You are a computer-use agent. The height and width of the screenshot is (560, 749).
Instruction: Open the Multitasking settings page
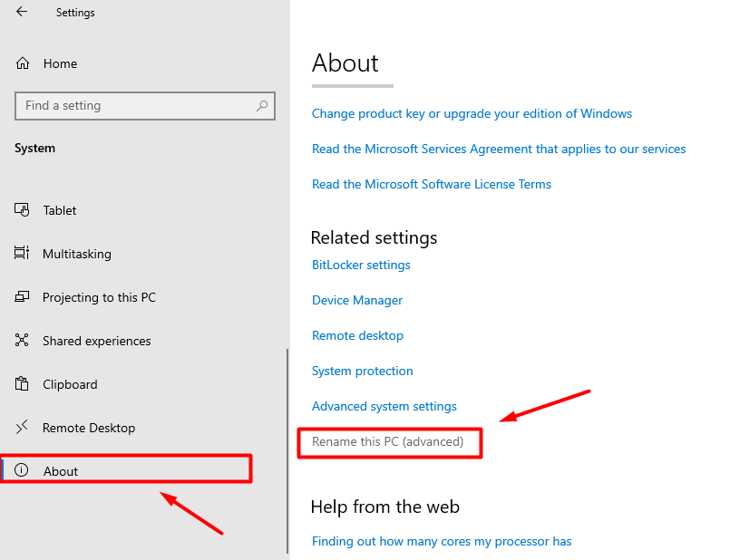(x=77, y=254)
